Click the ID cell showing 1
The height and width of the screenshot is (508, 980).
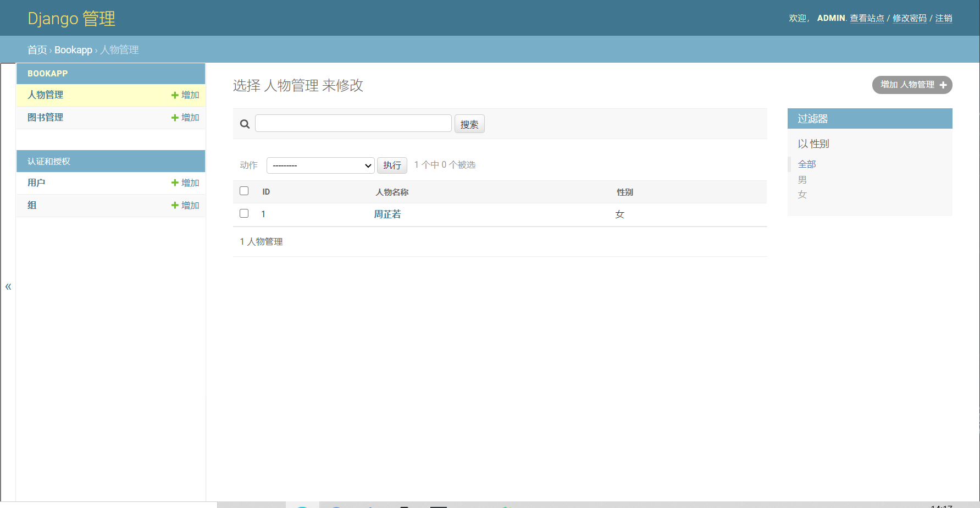coord(263,214)
